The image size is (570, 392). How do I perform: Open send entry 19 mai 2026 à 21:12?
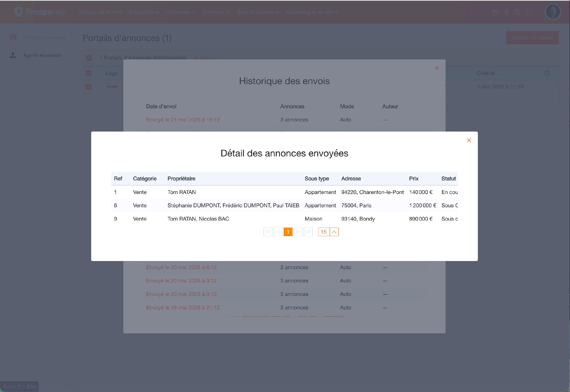coord(183,308)
